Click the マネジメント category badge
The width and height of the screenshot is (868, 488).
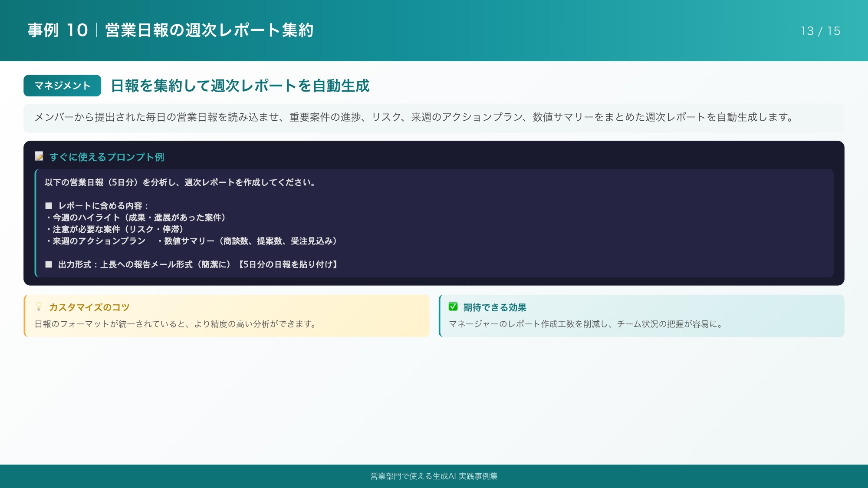pyautogui.click(x=62, y=86)
